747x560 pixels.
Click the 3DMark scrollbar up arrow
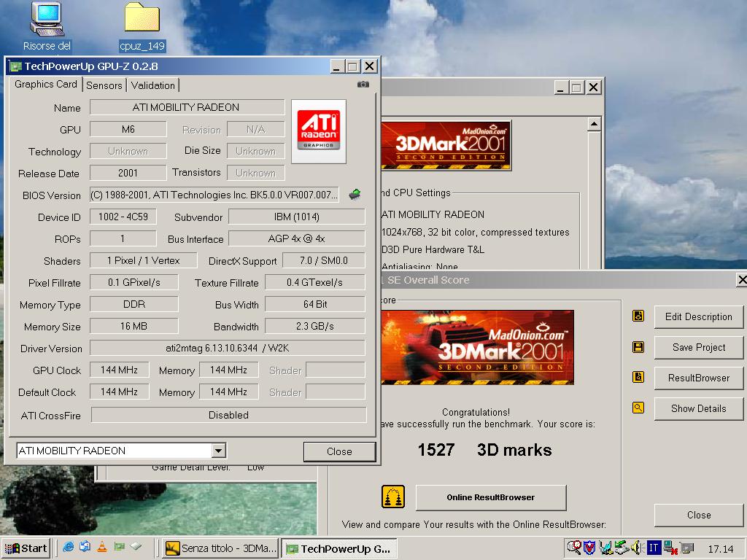(594, 124)
